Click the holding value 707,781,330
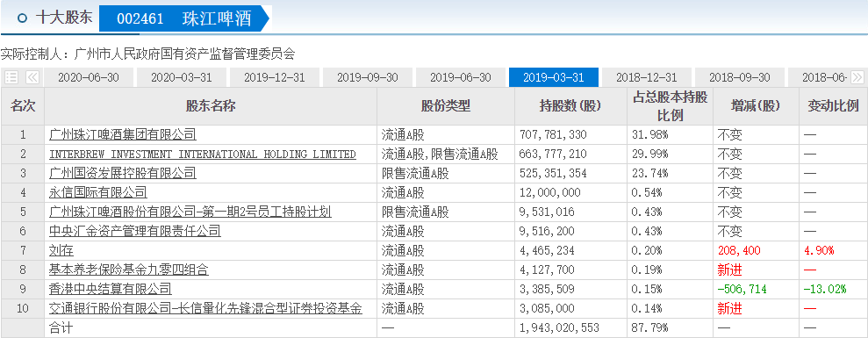Image resolution: width=868 pixels, height=338 pixels. tap(554, 134)
